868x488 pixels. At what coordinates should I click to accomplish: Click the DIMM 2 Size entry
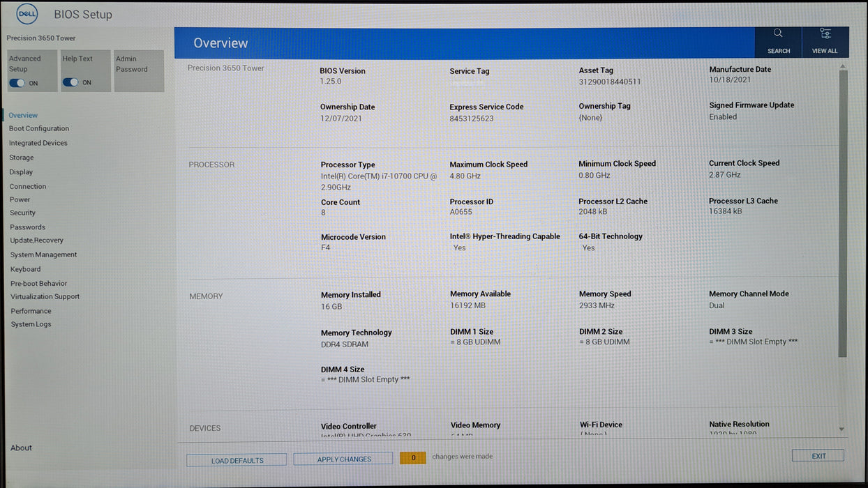pos(604,337)
